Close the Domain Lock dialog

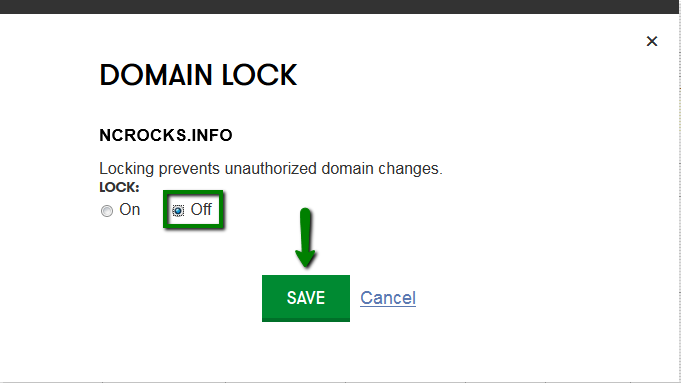651,41
